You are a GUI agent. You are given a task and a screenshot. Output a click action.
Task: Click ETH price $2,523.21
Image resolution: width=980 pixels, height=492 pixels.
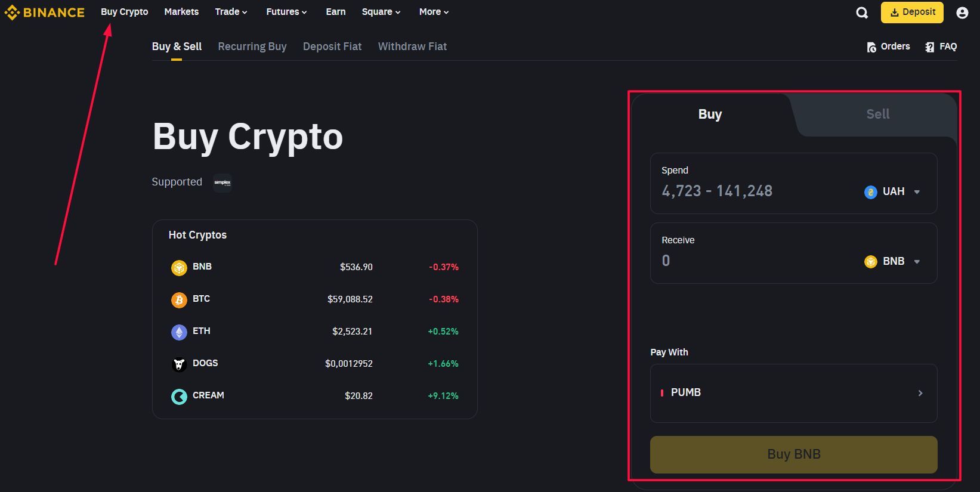[x=352, y=332]
